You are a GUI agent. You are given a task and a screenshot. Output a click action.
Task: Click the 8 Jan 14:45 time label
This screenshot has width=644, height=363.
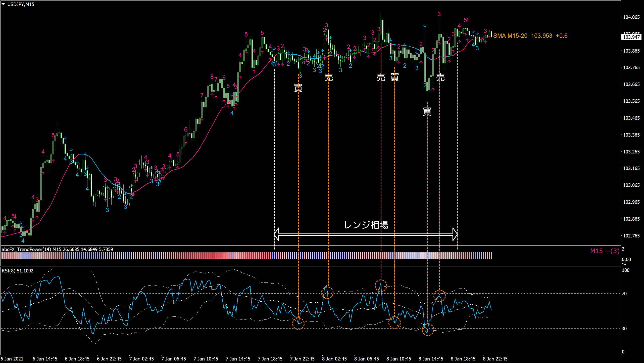(x=431, y=359)
